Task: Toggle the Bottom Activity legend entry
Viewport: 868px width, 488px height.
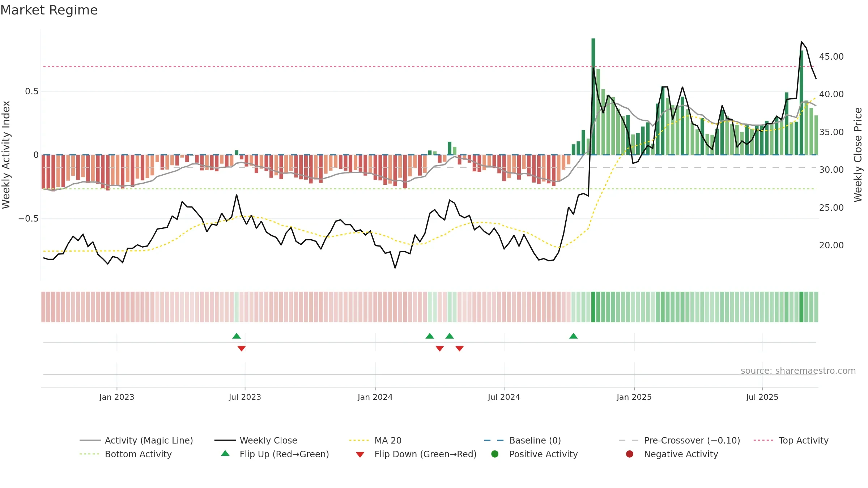Action: [125, 454]
